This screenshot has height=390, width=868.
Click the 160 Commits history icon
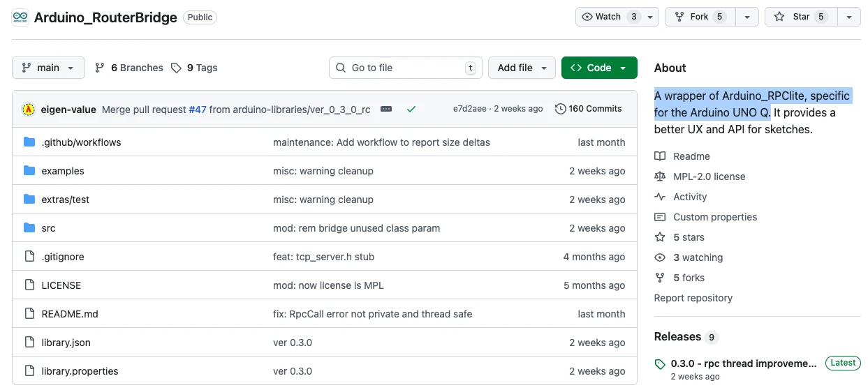click(x=560, y=109)
